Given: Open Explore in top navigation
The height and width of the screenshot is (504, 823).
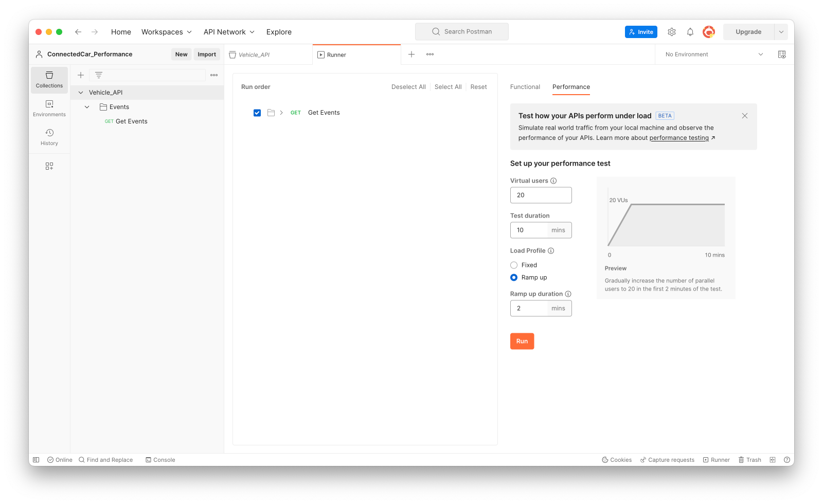Looking at the screenshot, I should coord(279,32).
